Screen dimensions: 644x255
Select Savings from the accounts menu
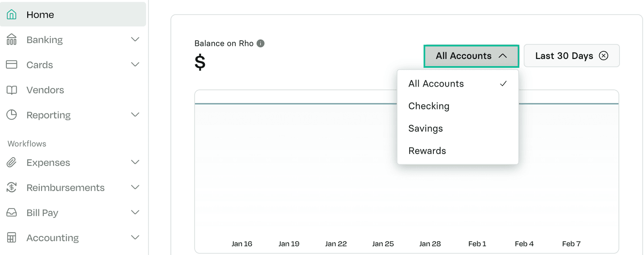point(426,129)
